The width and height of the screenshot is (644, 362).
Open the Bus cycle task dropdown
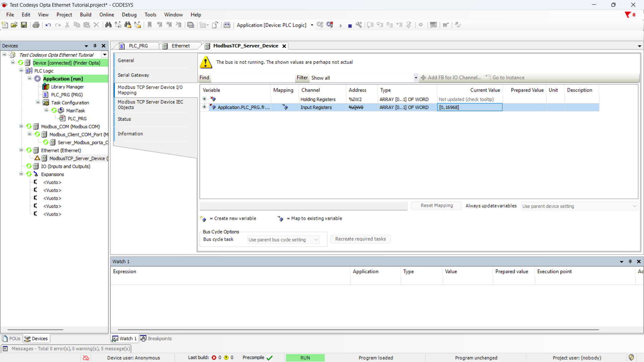[283, 240]
